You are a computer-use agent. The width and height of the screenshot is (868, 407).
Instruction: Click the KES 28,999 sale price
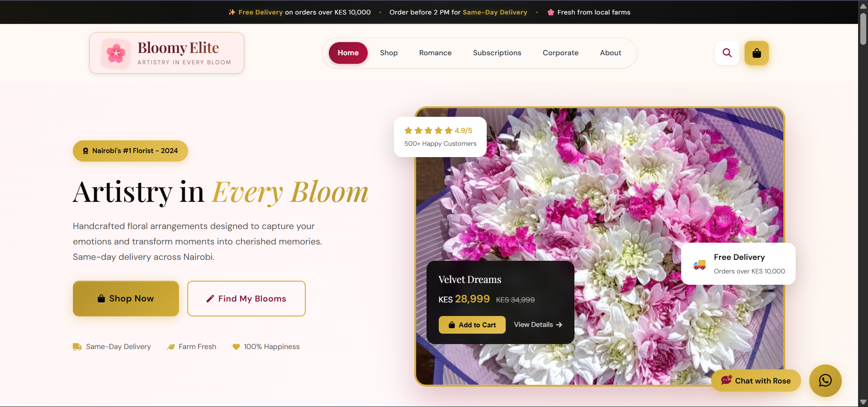coord(464,299)
